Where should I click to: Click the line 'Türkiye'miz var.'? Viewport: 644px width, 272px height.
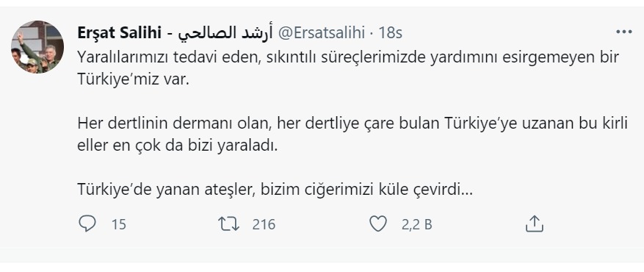pyautogui.click(x=133, y=79)
